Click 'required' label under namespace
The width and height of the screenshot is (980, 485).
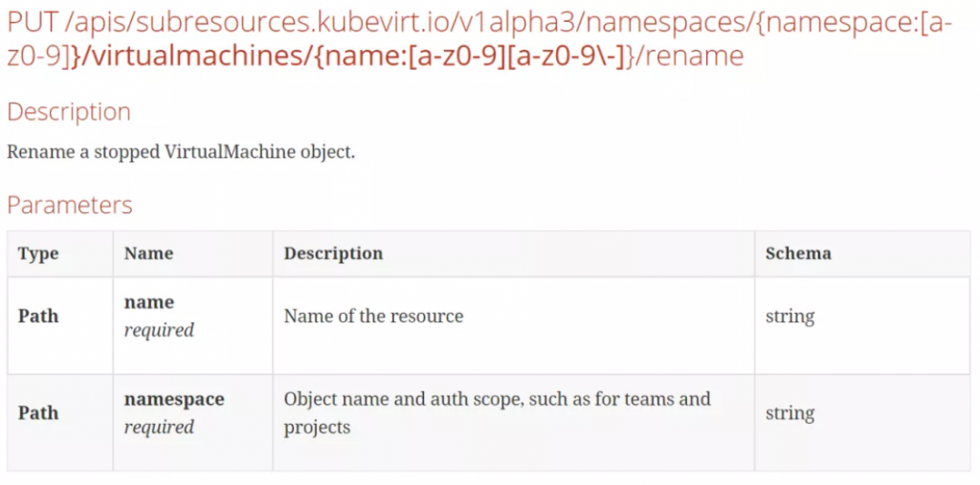[x=159, y=428]
